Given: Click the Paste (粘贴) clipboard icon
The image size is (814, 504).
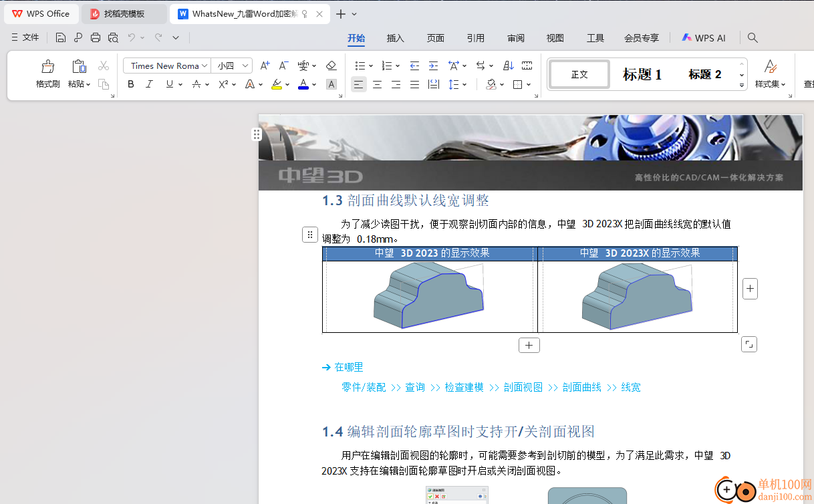Looking at the screenshot, I should point(79,66).
